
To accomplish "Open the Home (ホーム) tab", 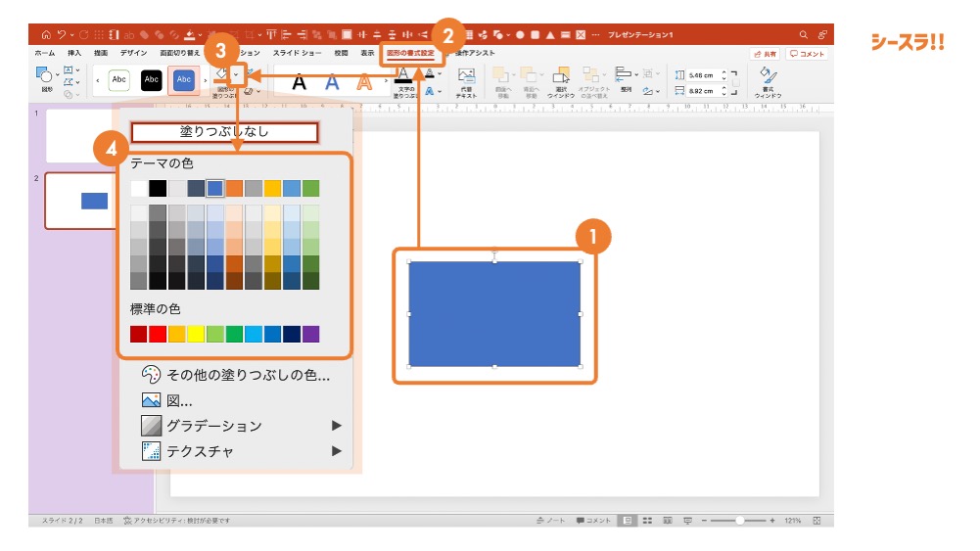I will (x=44, y=53).
